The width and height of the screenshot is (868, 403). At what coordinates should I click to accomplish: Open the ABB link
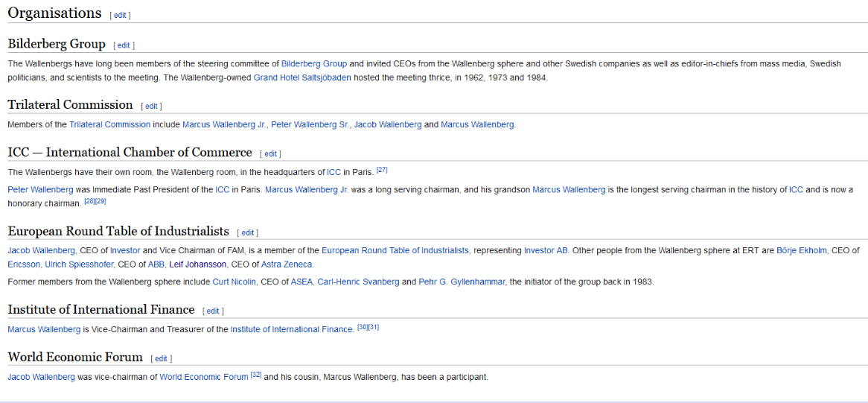(x=156, y=264)
